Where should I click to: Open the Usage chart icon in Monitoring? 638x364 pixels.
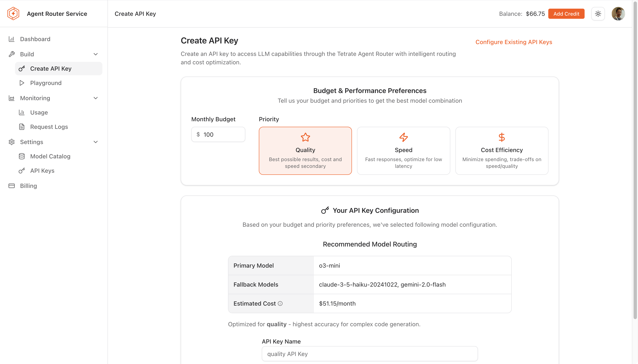click(x=22, y=112)
